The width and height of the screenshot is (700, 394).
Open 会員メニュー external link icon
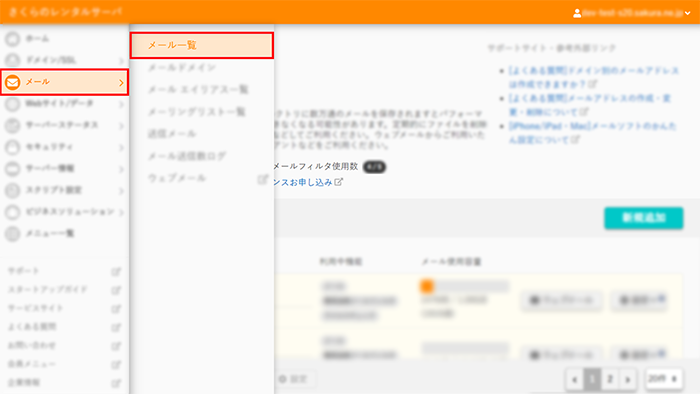click(x=116, y=365)
